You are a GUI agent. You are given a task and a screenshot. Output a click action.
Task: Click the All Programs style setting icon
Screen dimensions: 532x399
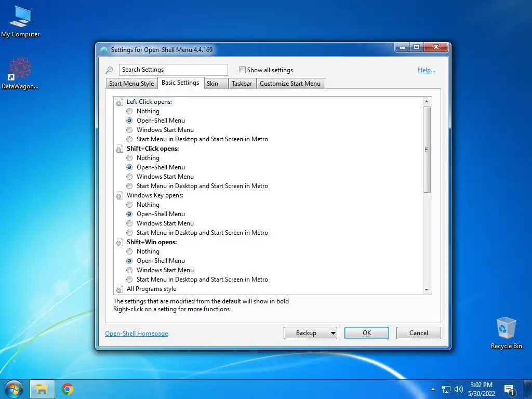(x=119, y=289)
